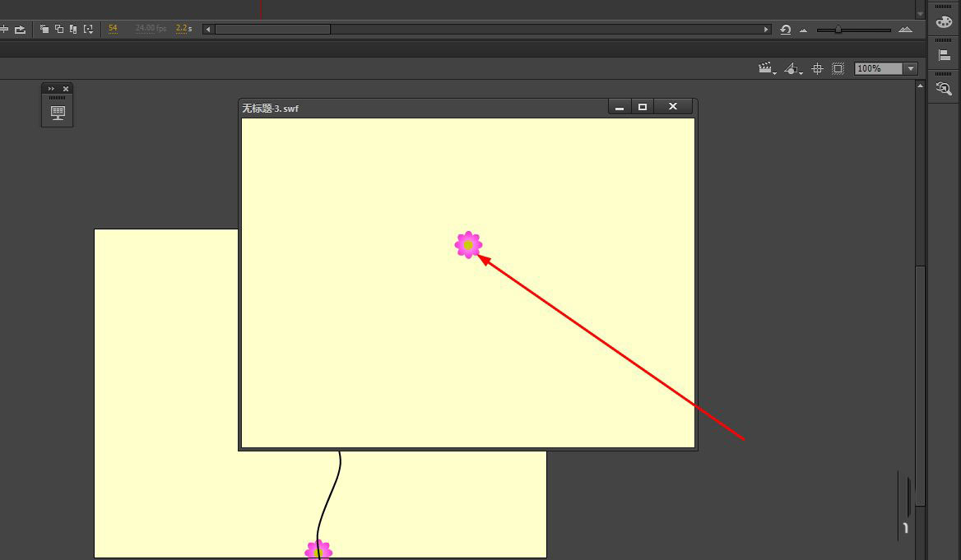Open the Align panel icon
Viewport: 961px width, 560px height.
pyautogui.click(x=944, y=55)
